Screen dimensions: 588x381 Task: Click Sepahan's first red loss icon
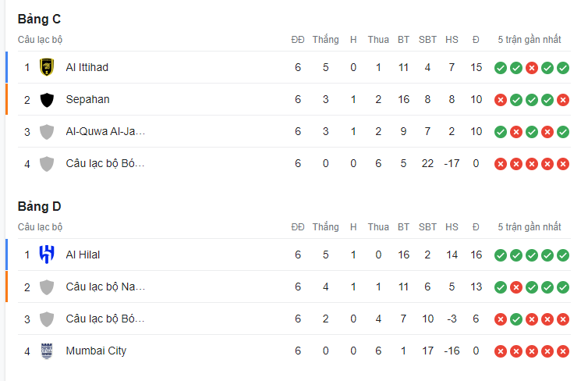(501, 100)
